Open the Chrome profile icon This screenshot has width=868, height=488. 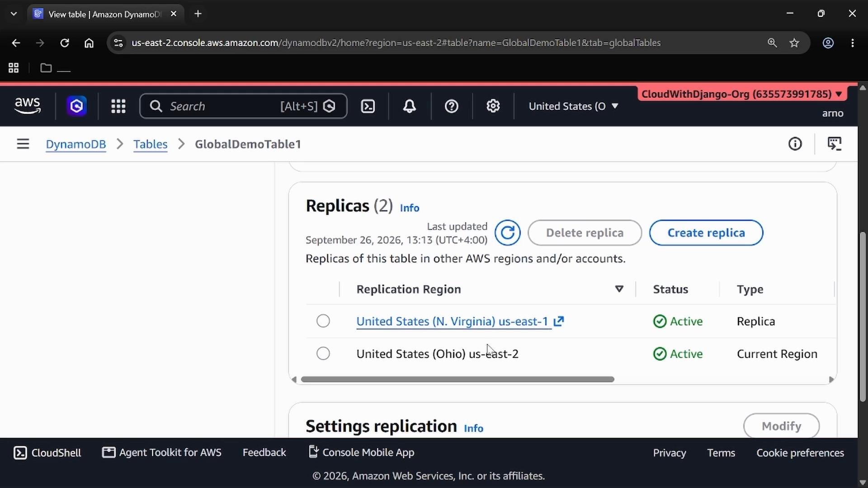tap(828, 43)
